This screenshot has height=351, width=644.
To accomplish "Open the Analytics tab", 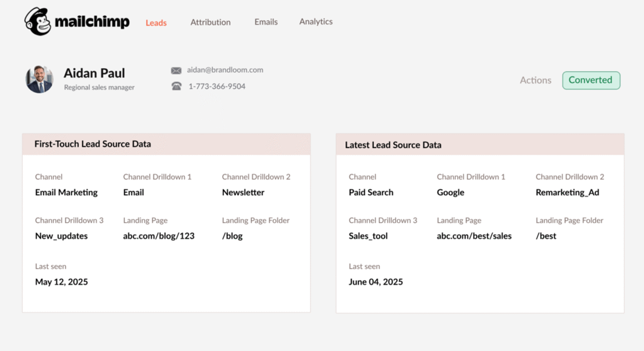I will (316, 22).
